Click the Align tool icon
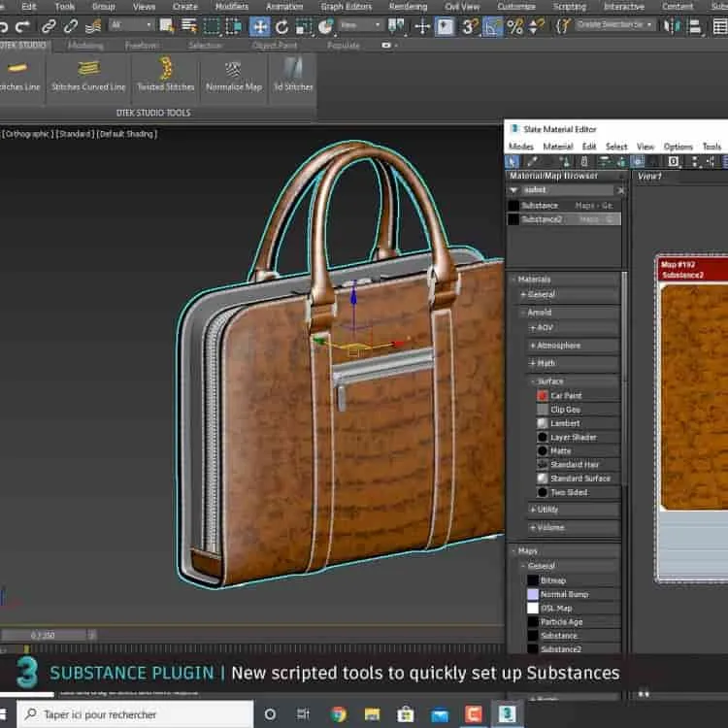 point(695,26)
